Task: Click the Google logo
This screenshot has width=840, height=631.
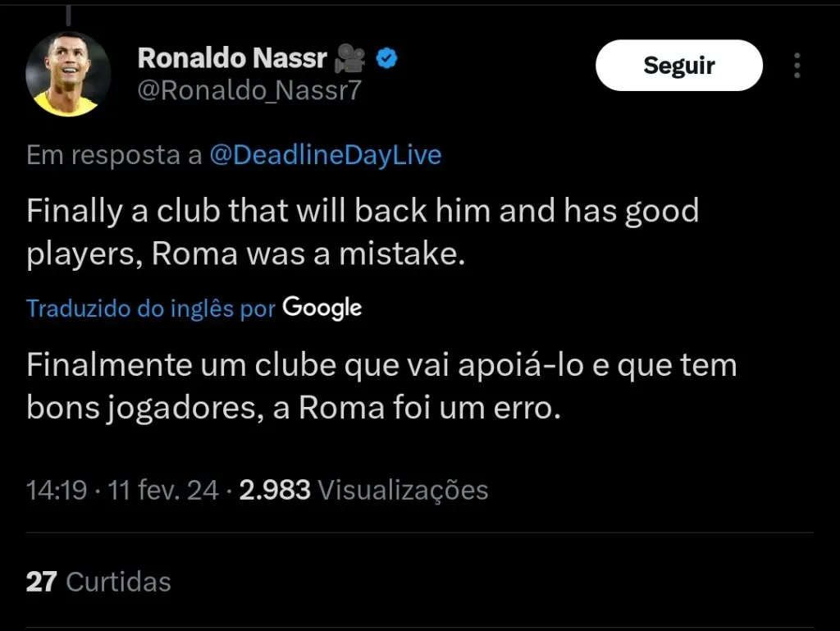Action: click(x=322, y=308)
